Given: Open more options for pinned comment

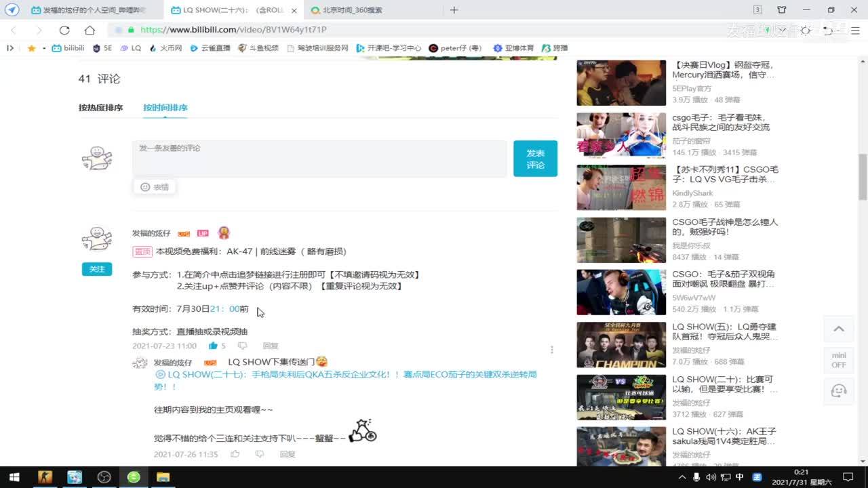Looking at the screenshot, I should [552, 350].
